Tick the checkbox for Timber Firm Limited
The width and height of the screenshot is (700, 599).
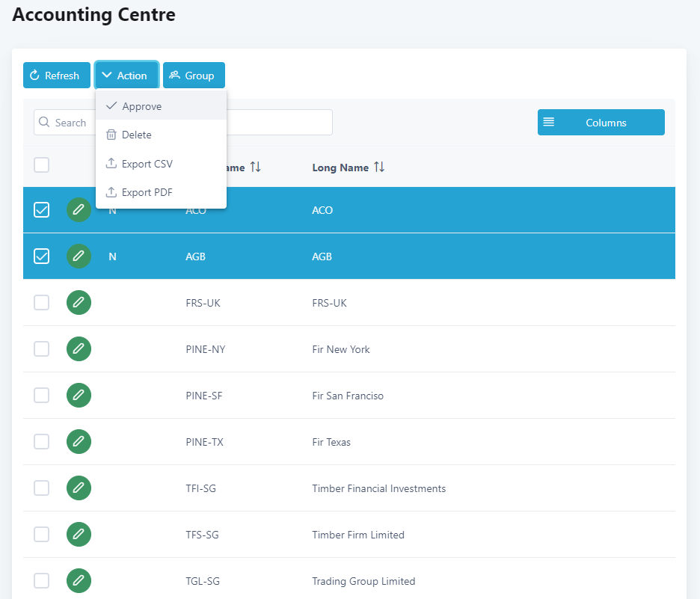coord(42,535)
